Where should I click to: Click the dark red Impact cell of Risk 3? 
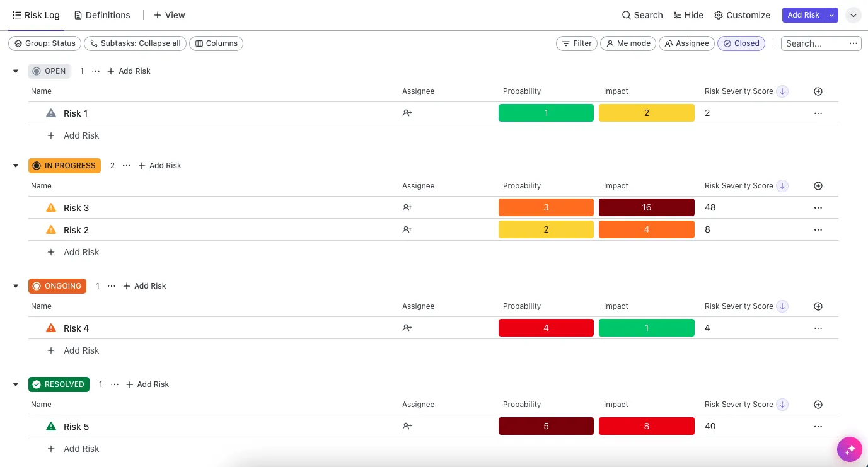(x=647, y=207)
